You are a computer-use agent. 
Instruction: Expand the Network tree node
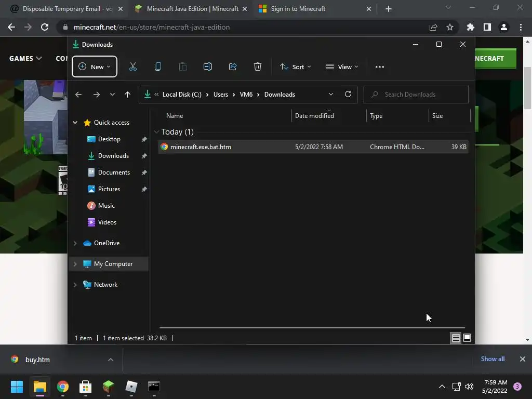[x=75, y=285]
